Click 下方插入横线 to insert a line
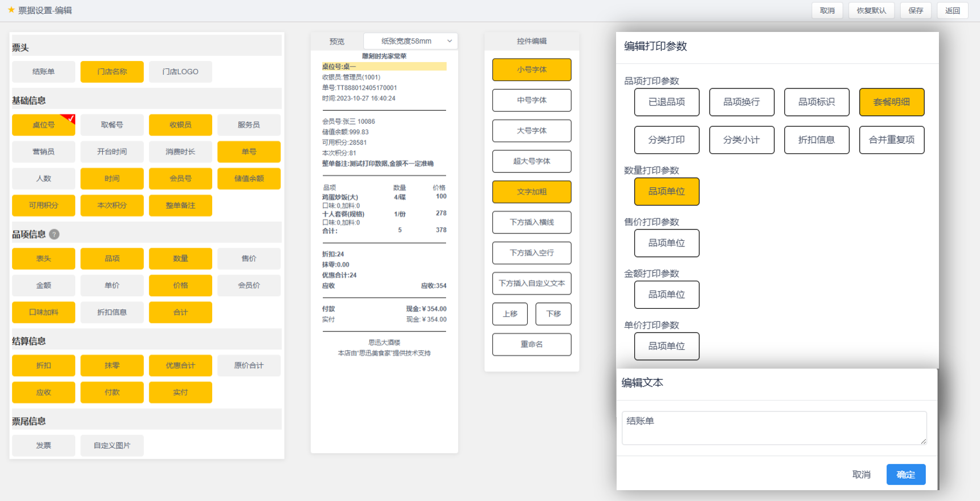 (x=532, y=223)
